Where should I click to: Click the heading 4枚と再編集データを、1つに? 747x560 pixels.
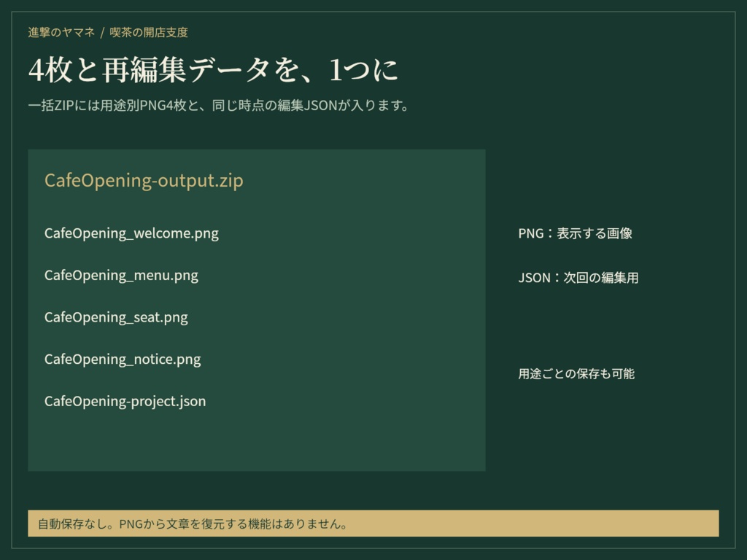[213, 70]
